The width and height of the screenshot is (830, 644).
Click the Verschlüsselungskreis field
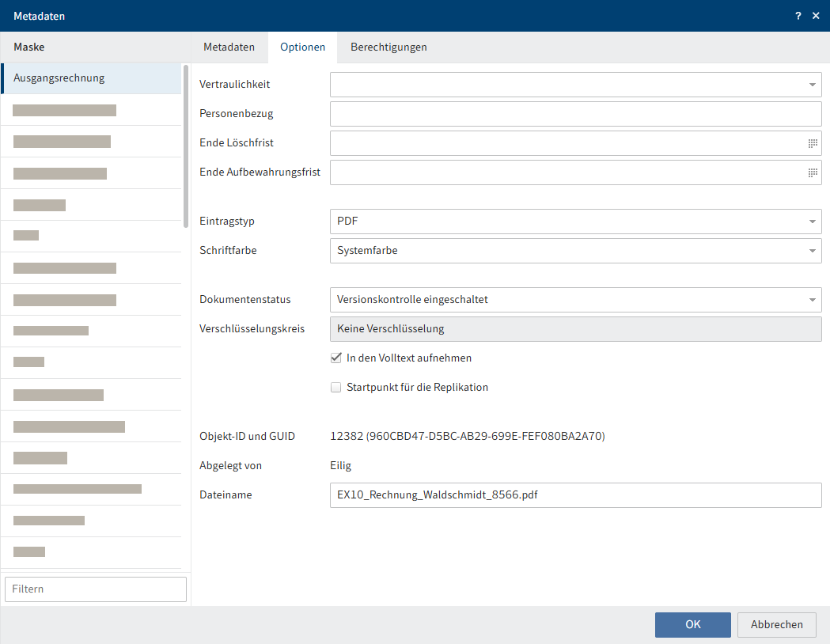point(575,328)
